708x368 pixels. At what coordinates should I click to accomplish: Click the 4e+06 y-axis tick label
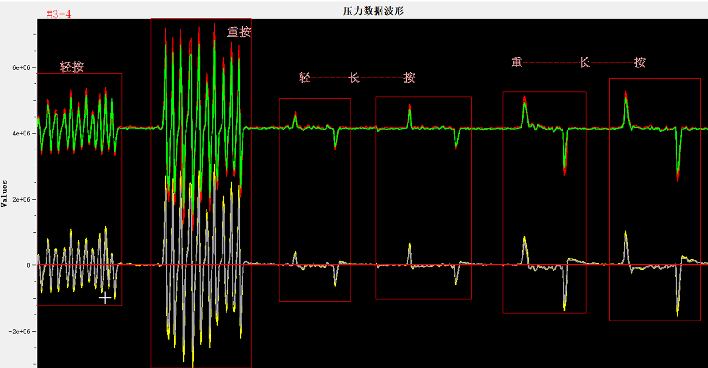coord(22,134)
